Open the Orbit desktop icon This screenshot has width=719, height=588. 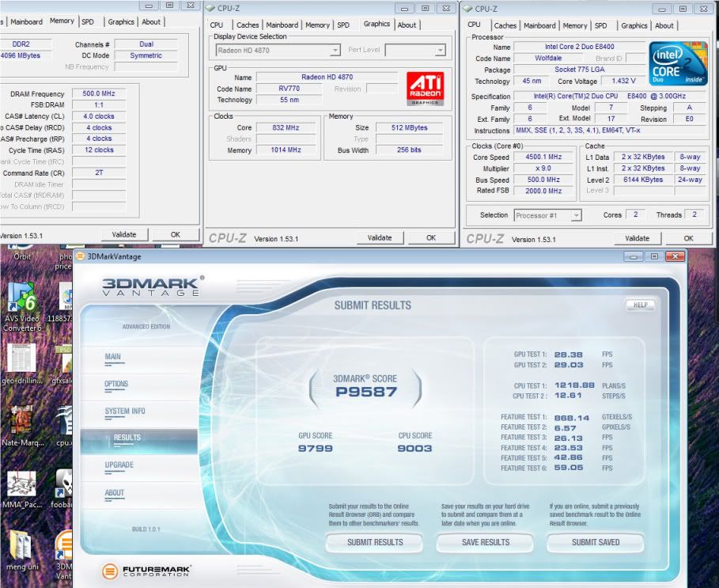click(21, 253)
